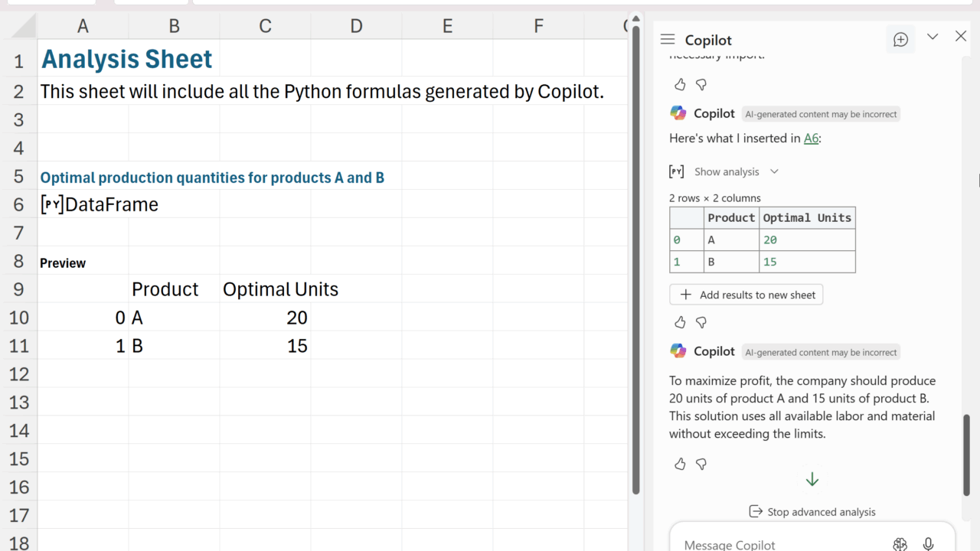This screenshot has width=980, height=551.
Task: Like the topmost Copilot response
Action: (680, 84)
